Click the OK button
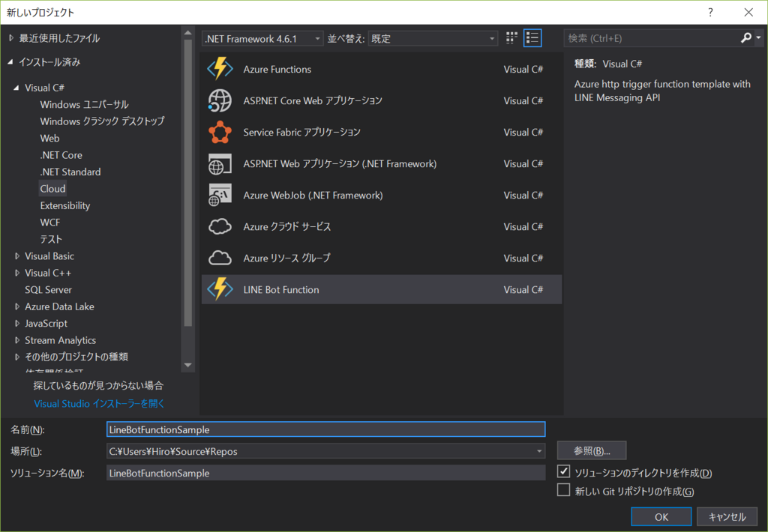768x532 pixels. pos(661,517)
